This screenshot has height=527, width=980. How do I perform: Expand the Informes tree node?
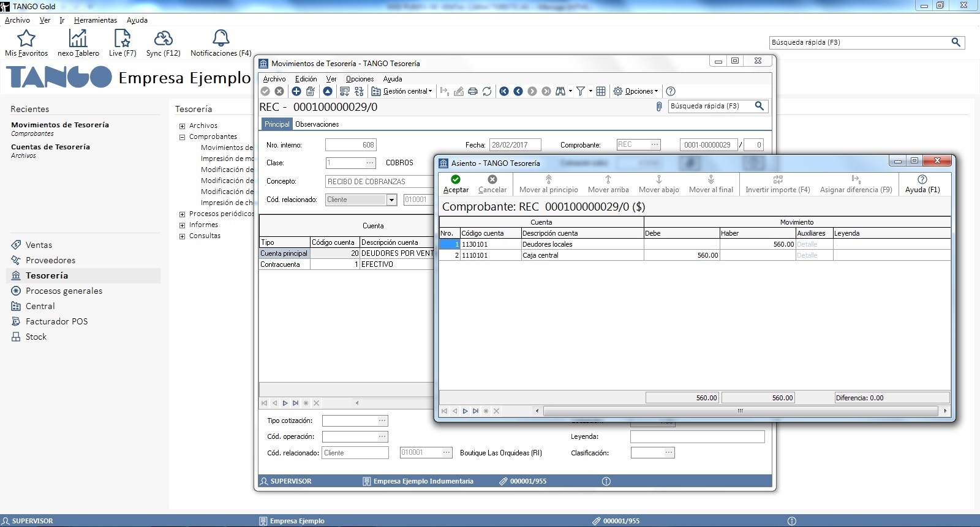pos(182,225)
